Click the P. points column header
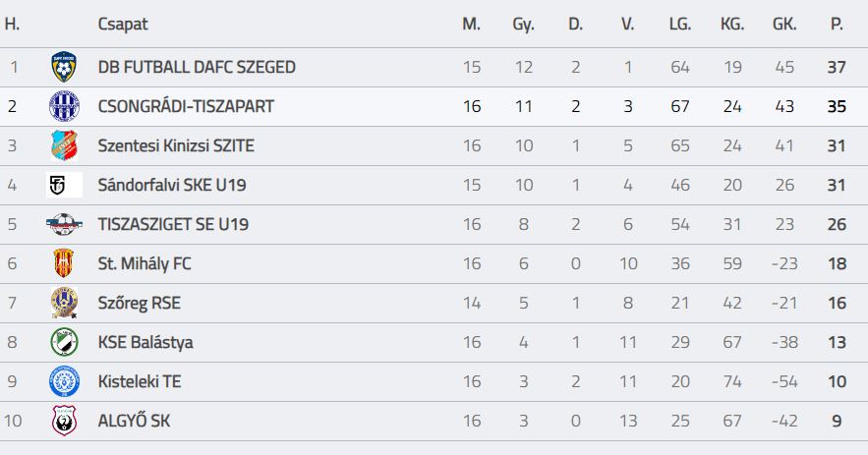 pyautogui.click(x=837, y=24)
